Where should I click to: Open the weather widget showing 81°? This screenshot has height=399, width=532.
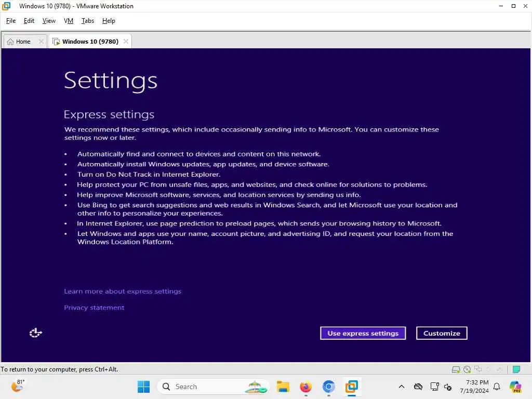click(x=18, y=386)
